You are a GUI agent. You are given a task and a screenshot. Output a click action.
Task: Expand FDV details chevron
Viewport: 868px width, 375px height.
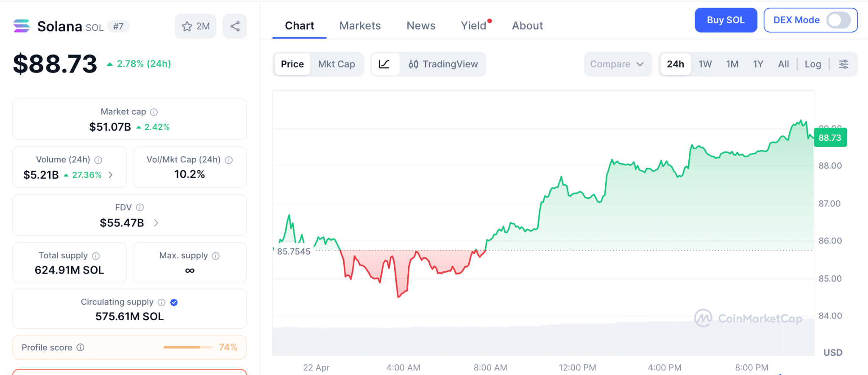(x=156, y=223)
